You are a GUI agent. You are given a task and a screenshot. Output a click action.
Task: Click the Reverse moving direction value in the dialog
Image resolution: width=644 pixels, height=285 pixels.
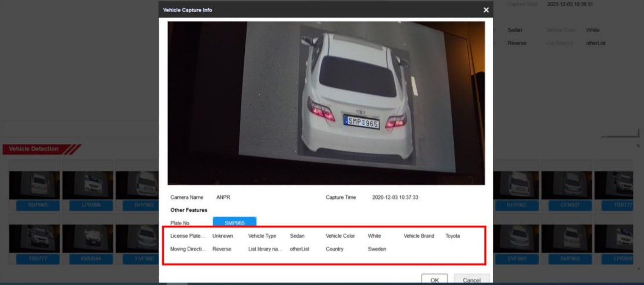(222, 249)
